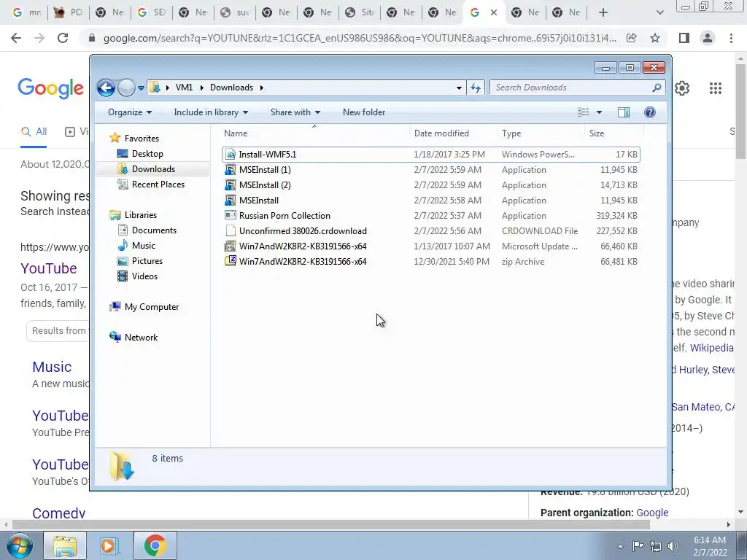This screenshot has height=560, width=747.
Task: Click the Search Downloads magnifier icon
Action: point(657,87)
